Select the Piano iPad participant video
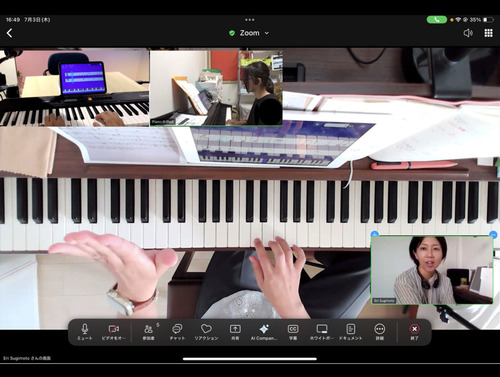Screen dimensions: 500x377 coord(216,88)
